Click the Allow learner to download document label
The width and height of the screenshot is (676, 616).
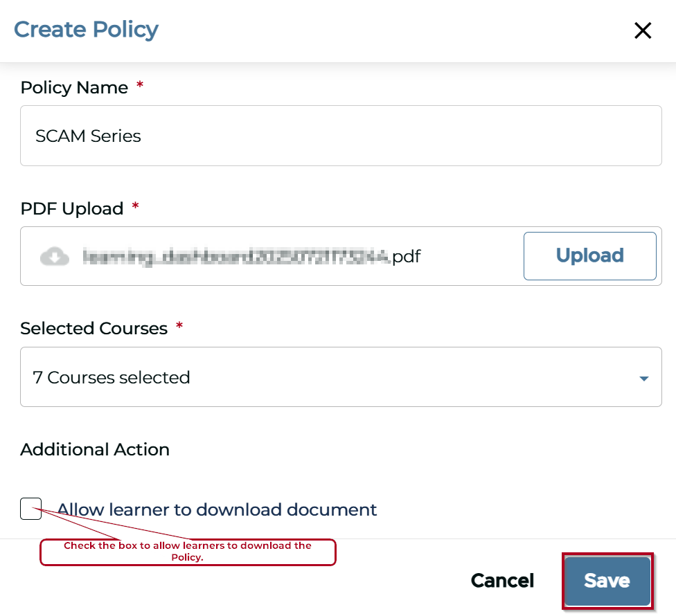(217, 510)
